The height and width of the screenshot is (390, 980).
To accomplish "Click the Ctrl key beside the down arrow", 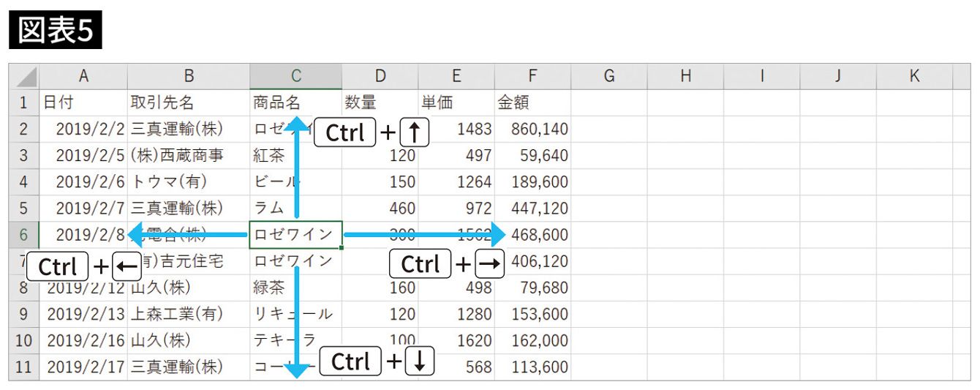I will tap(350, 361).
